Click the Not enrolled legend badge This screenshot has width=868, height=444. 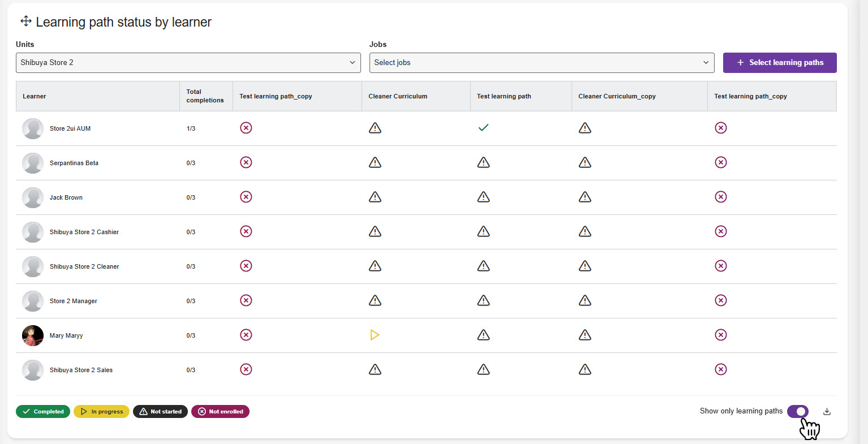[220, 412]
